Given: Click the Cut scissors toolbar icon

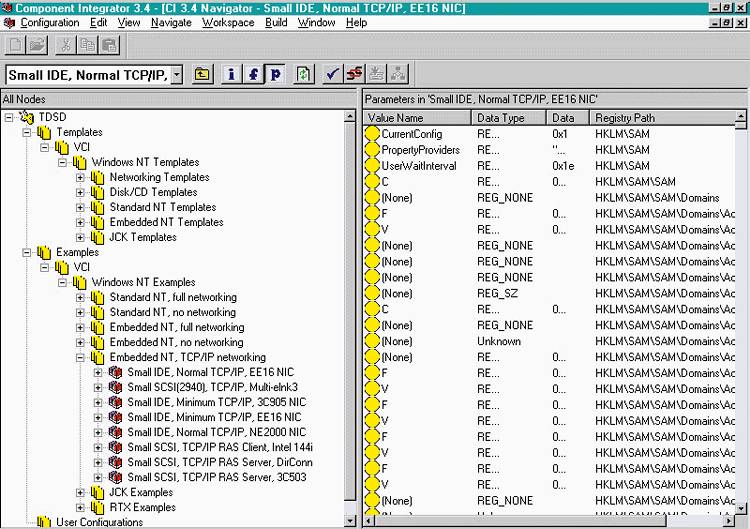Looking at the screenshot, I should coord(66,45).
